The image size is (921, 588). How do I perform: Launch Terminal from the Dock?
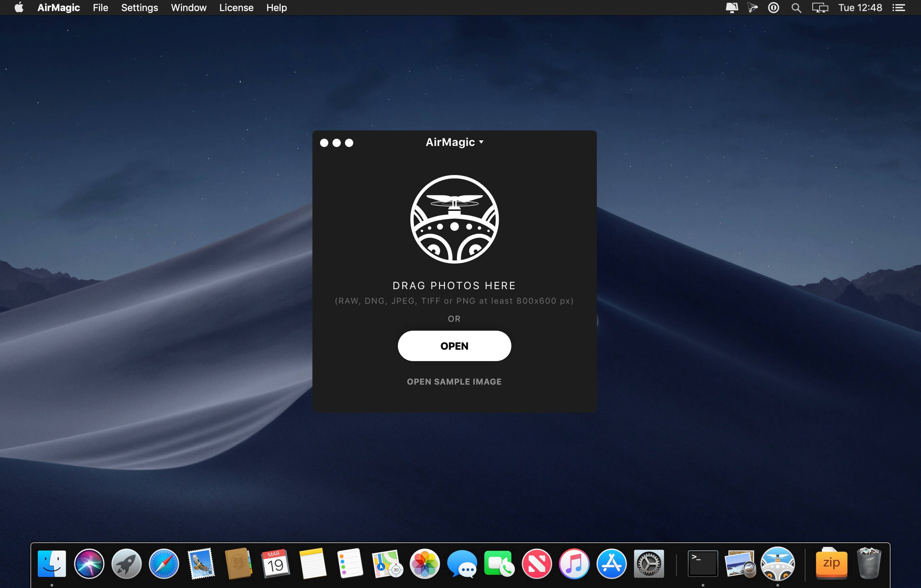click(702, 563)
